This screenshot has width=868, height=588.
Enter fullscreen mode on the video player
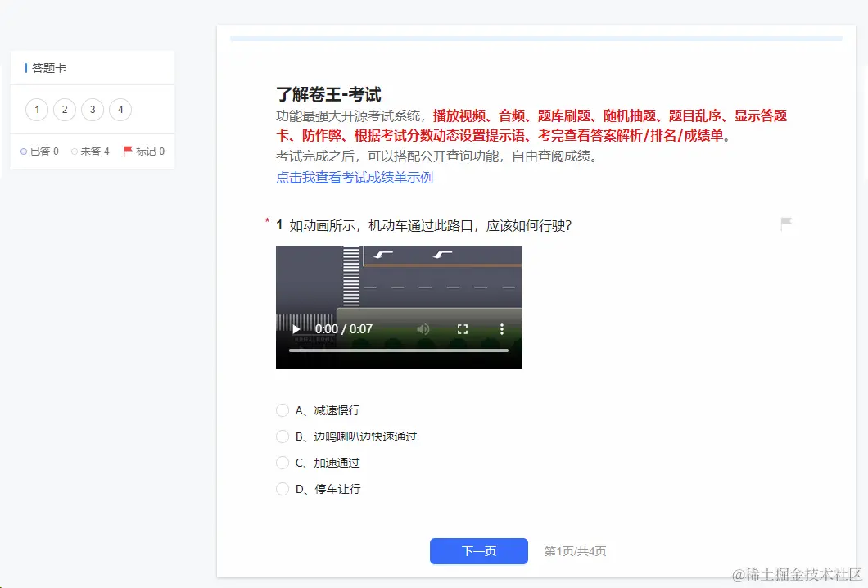(x=463, y=328)
